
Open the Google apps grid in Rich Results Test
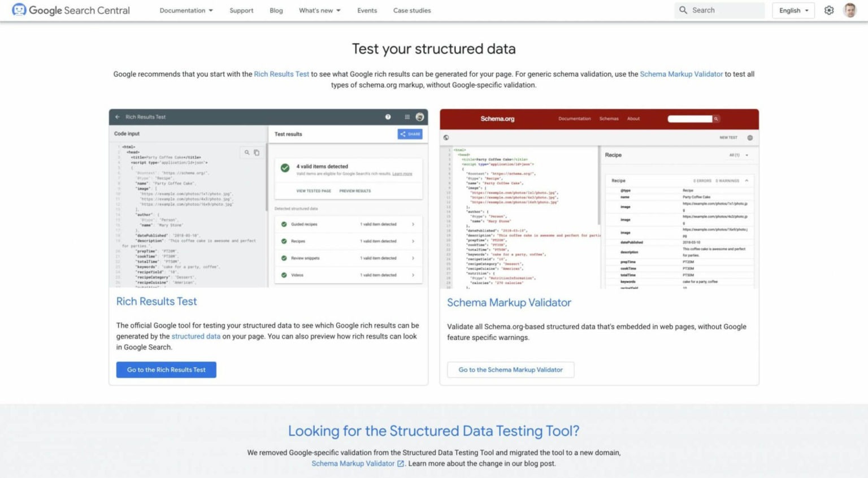click(x=407, y=116)
